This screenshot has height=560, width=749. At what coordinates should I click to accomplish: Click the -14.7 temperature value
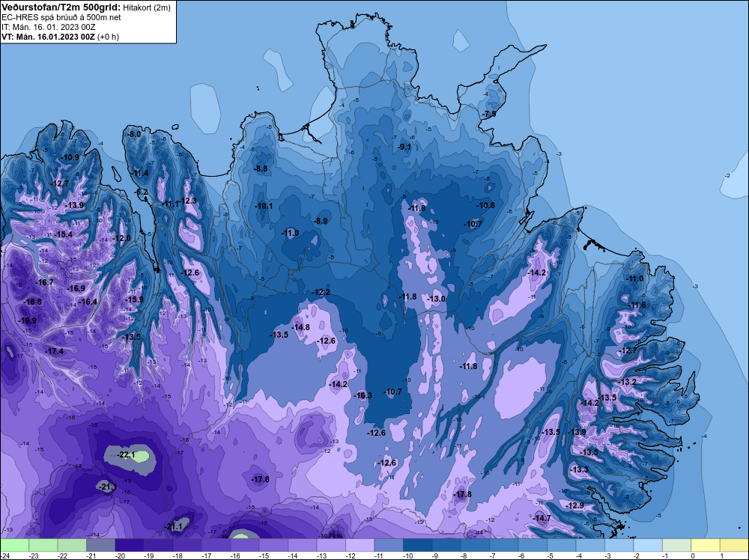542,519
